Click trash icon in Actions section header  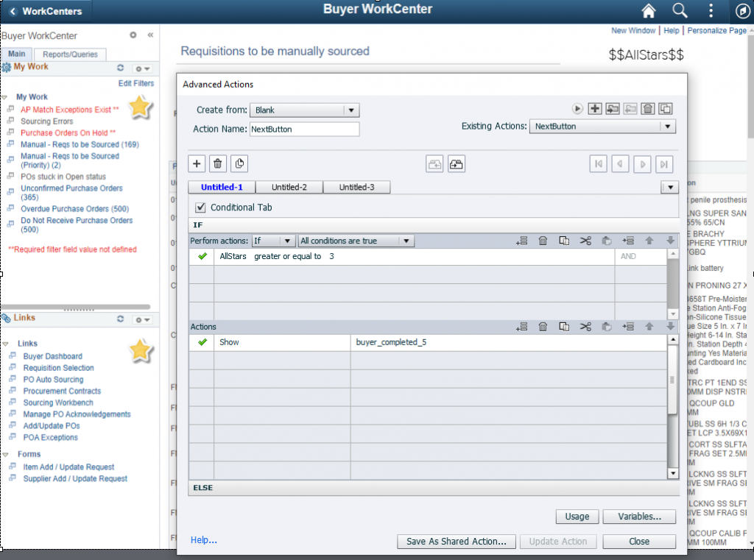543,327
